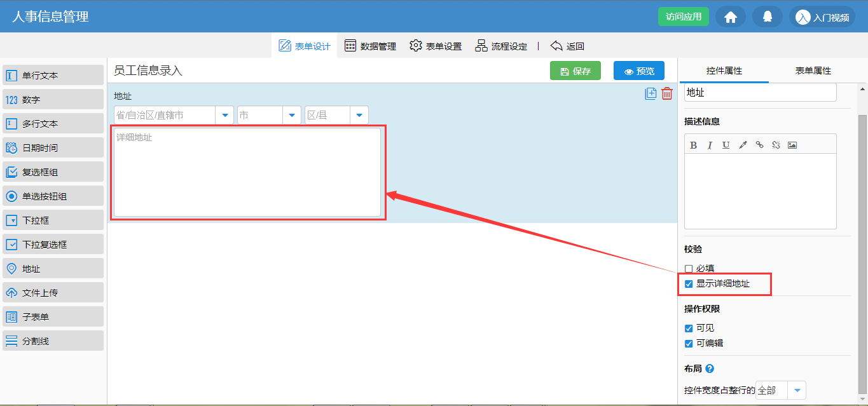Click the 人事信息管理 app title
Image resolution: width=868 pixels, height=406 pixels.
tap(50, 17)
